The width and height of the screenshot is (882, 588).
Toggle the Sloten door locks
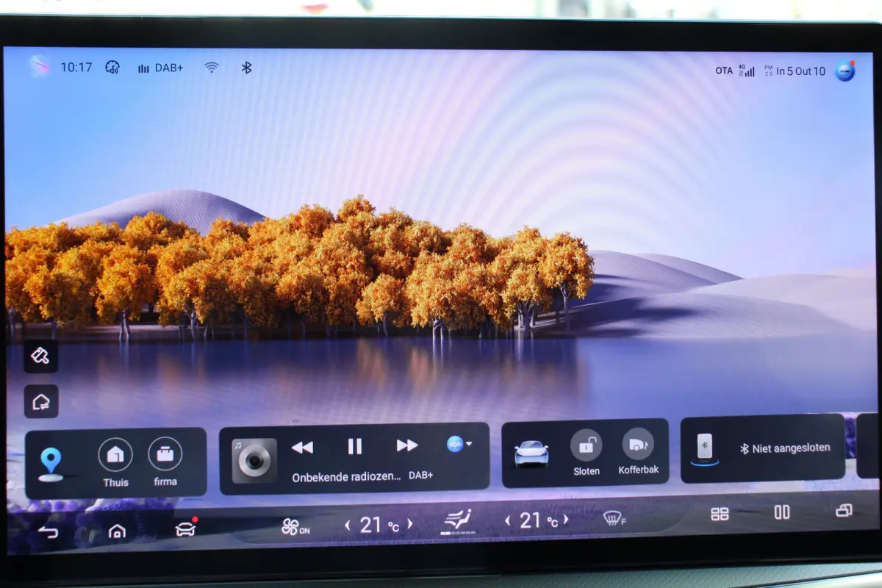coord(587,453)
